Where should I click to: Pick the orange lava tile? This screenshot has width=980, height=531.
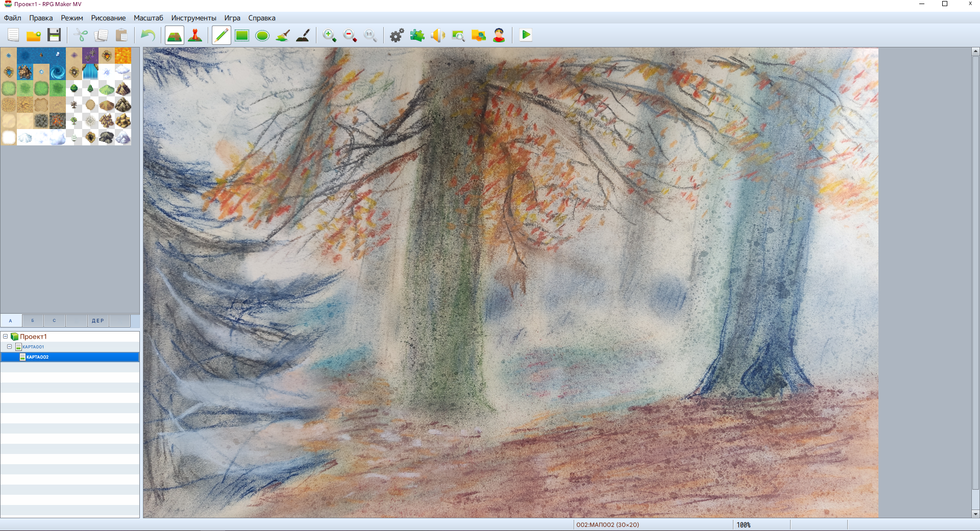[123, 56]
